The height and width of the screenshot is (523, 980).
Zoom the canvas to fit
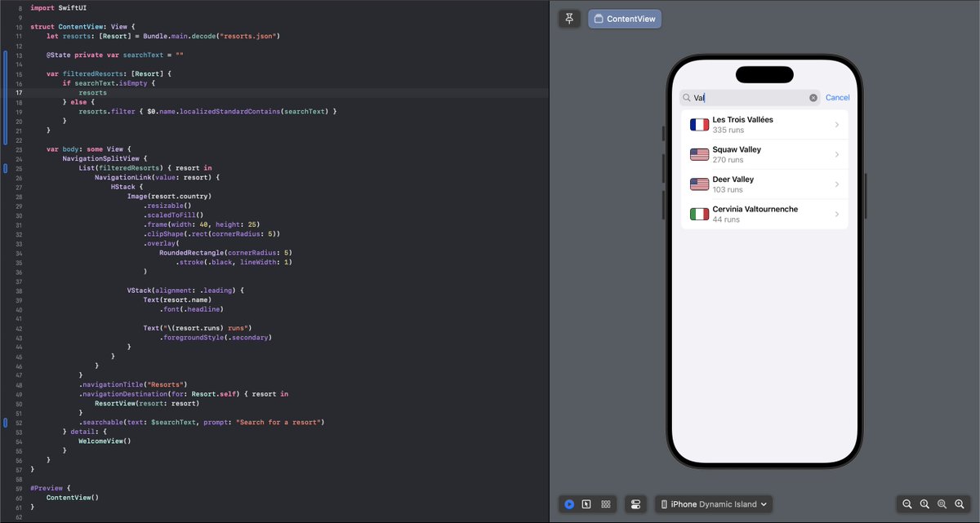[x=942, y=504]
